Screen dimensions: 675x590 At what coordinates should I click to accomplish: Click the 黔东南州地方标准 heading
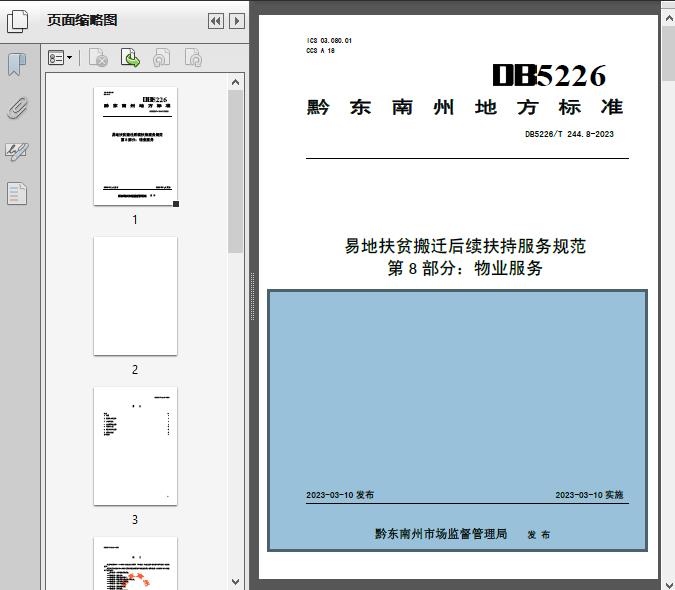[465, 107]
